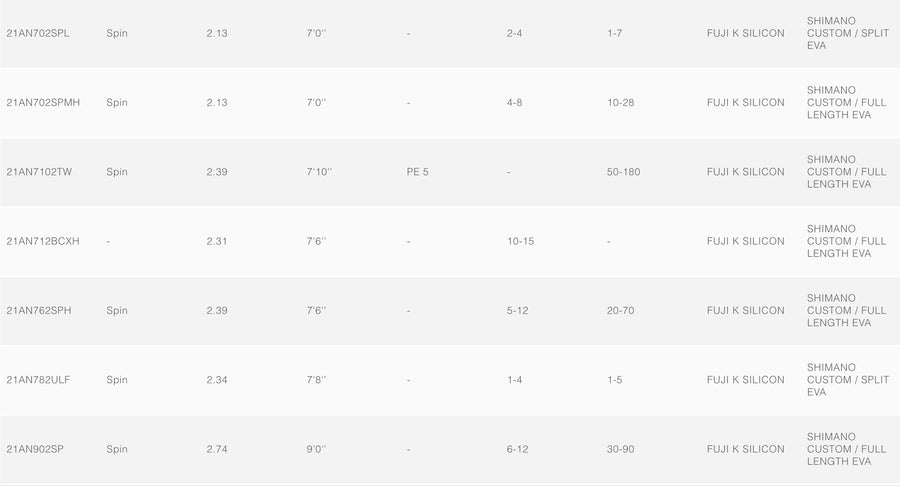Click FUJI K SILICON in 21AN902SP row
900x486 pixels.
coord(745,450)
